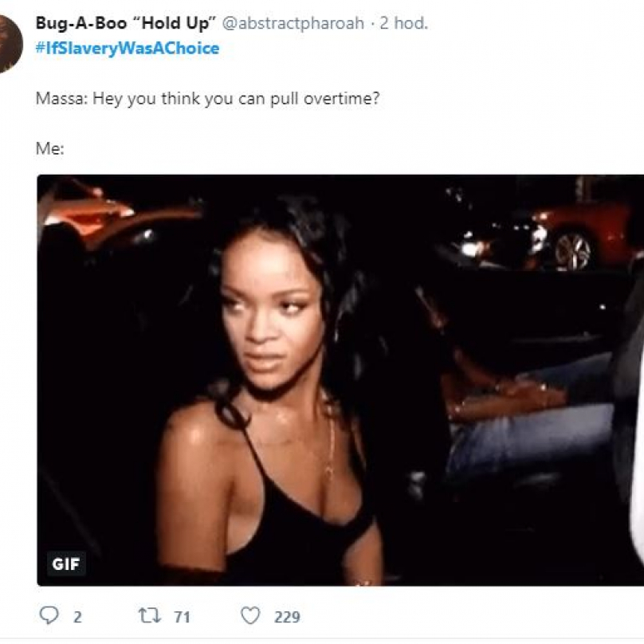Screen dimensions: 644x644
Task: Retweet the post using the arrows icon
Action: click(150, 615)
